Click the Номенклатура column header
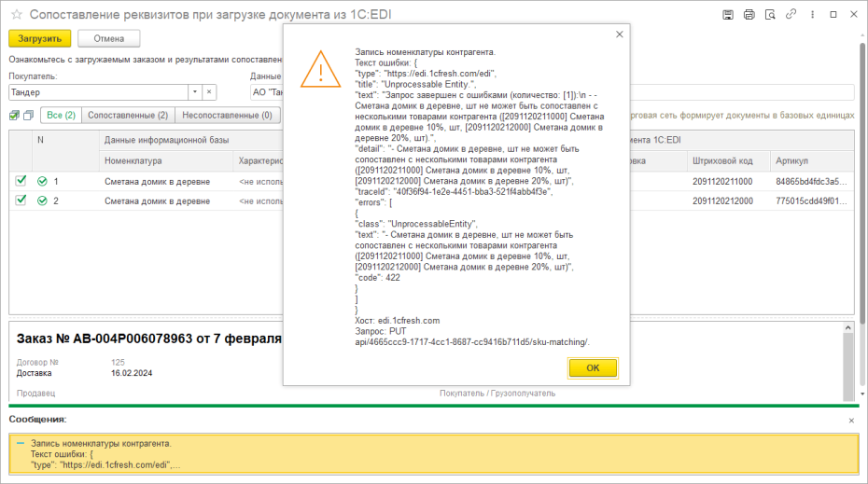 [x=166, y=161]
